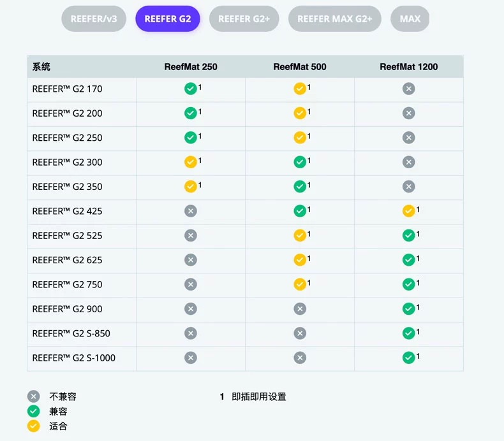Image resolution: width=504 pixels, height=441 pixels.
Task: Click yellow check for G2 300 ReefMat 250
Action: coord(190,163)
